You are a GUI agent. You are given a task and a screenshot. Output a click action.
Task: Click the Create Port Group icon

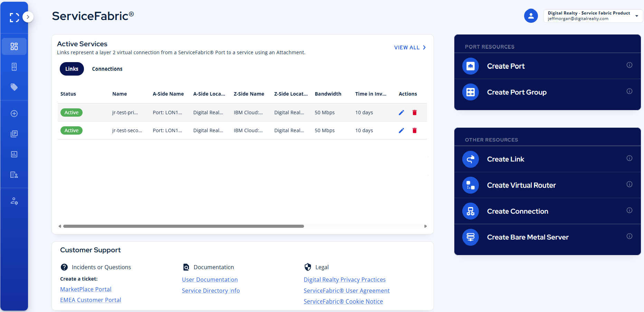[x=471, y=92]
